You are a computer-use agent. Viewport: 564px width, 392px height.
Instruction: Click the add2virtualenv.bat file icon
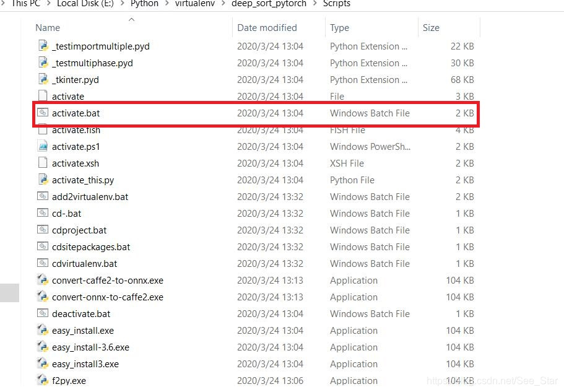[43, 196]
